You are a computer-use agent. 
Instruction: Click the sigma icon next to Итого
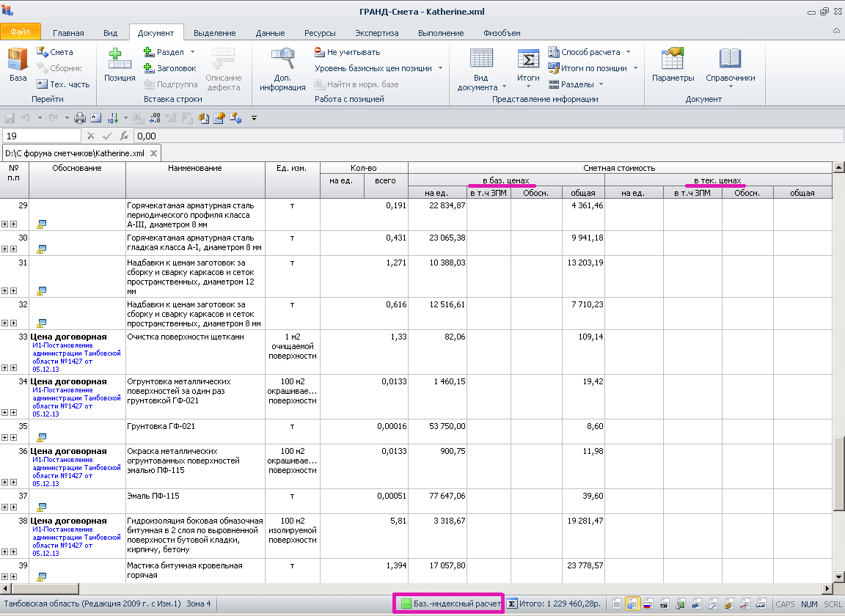(x=512, y=604)
